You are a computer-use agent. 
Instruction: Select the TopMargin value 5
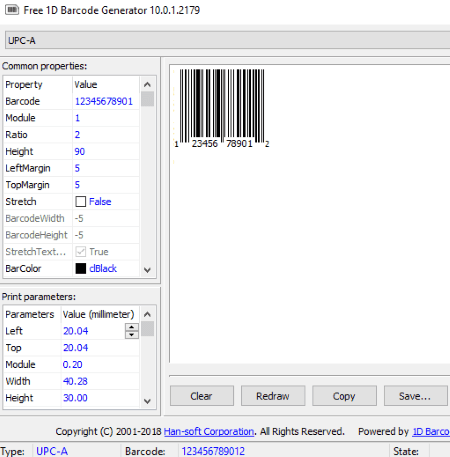point(77,185)
